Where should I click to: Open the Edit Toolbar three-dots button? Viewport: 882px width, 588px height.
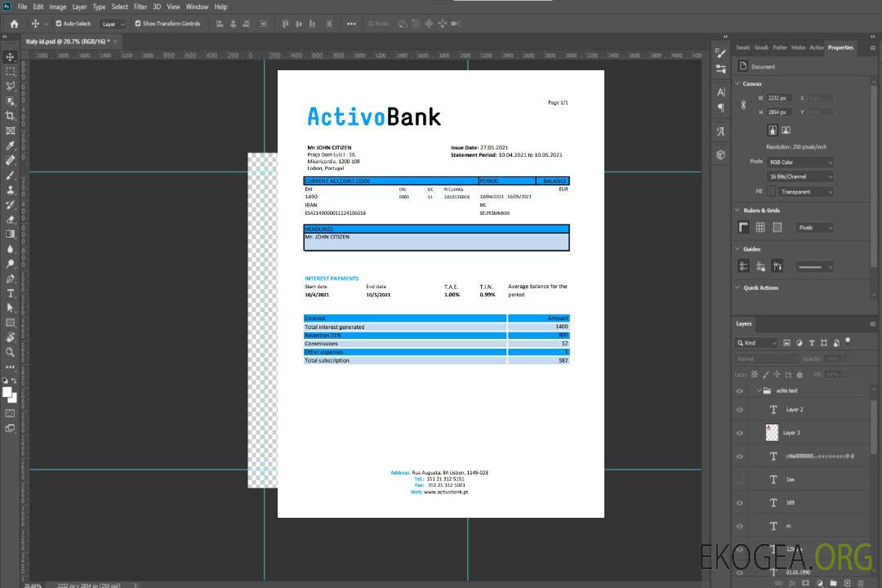tap(10, 367)
